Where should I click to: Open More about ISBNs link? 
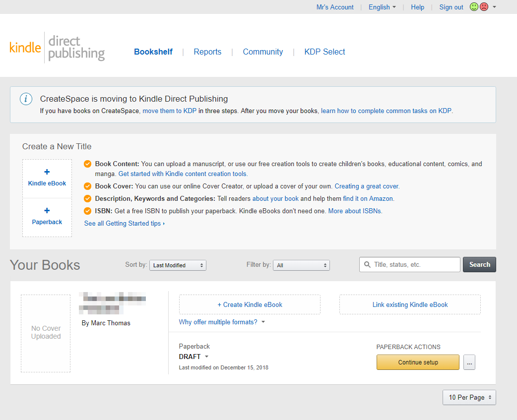pyautogui.click(x=354, y=211)
